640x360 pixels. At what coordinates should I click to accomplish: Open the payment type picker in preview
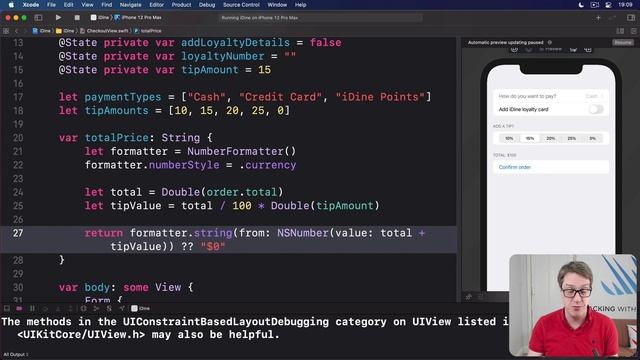coord(551,96)
